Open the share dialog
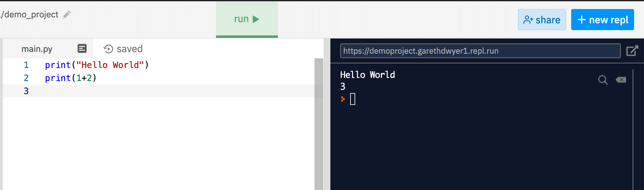Viewport: 644px width, 190px height. tap(542, 20)
